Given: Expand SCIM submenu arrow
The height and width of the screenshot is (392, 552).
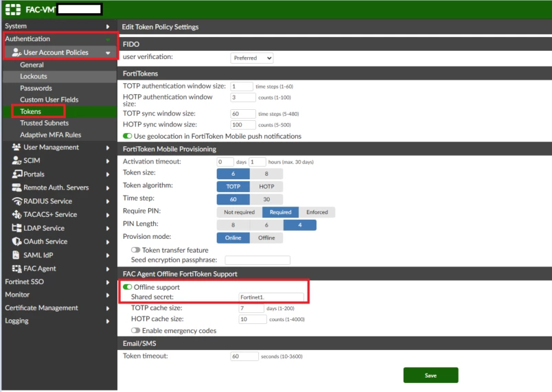Looking at the screenshot, I should 108,161.
